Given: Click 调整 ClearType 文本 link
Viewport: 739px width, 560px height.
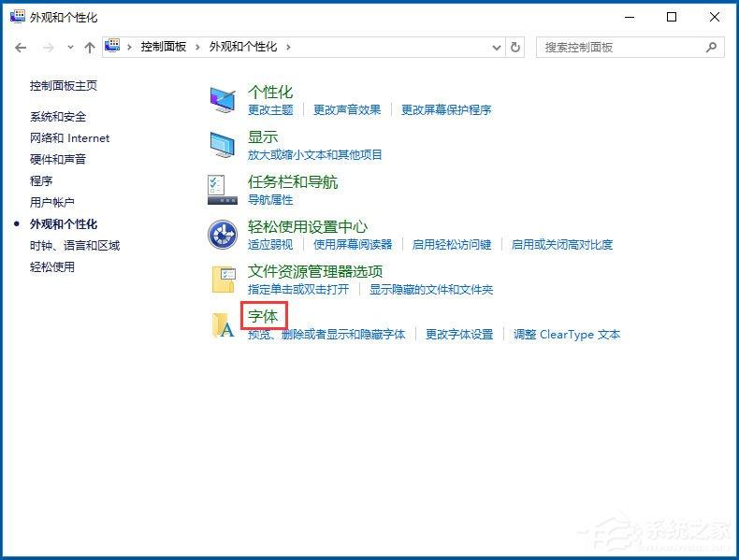Looking at the screenshot, I should pyautogui.click(x=567, y=335).
